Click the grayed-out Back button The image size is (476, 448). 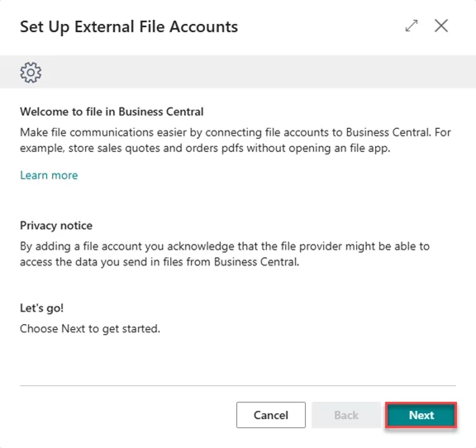pyautogui.click(x=346, y=415)
